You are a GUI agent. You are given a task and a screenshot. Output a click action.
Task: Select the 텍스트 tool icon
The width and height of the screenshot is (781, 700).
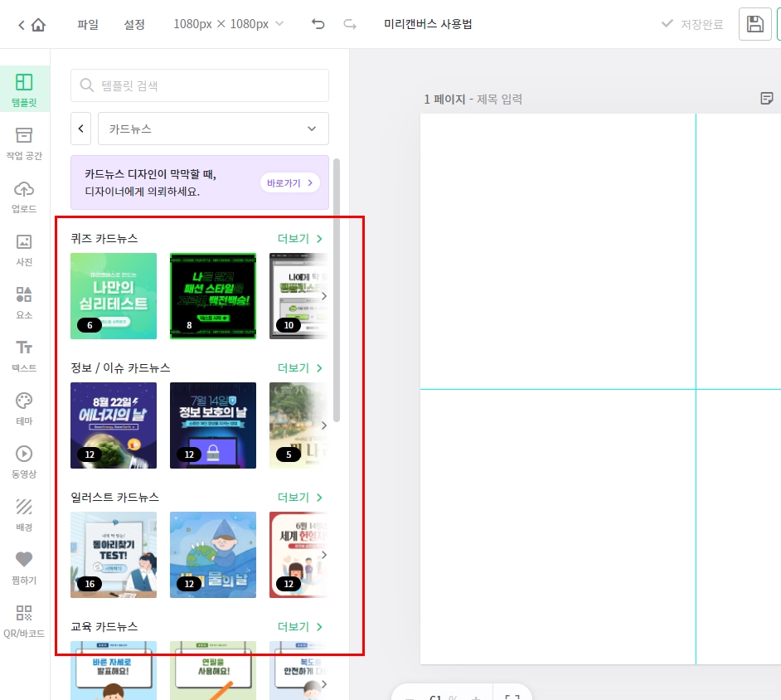click(24, 354)
